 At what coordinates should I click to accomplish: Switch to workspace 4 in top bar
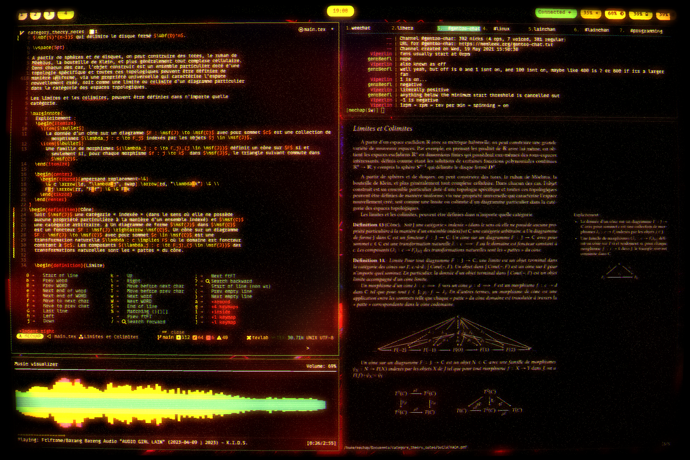pyautogui.click(x=66, y=15)
